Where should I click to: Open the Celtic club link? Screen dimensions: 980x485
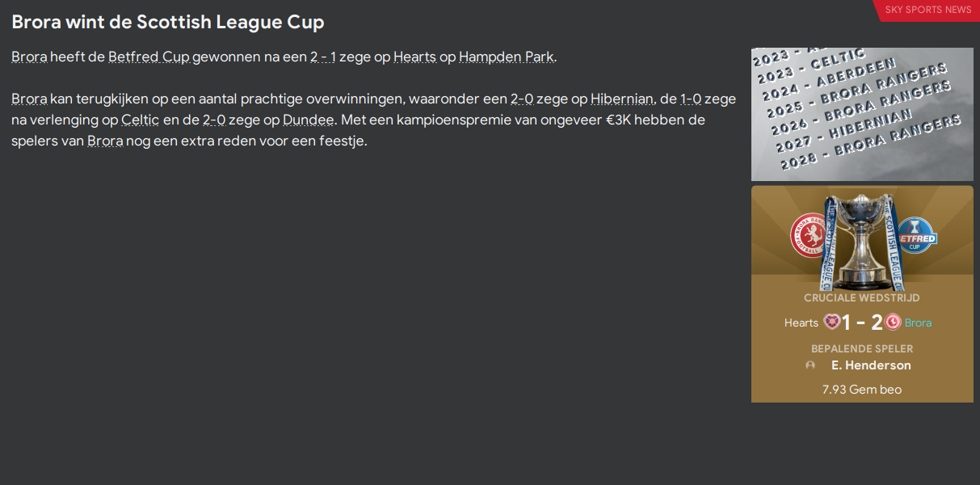(141, 120)
